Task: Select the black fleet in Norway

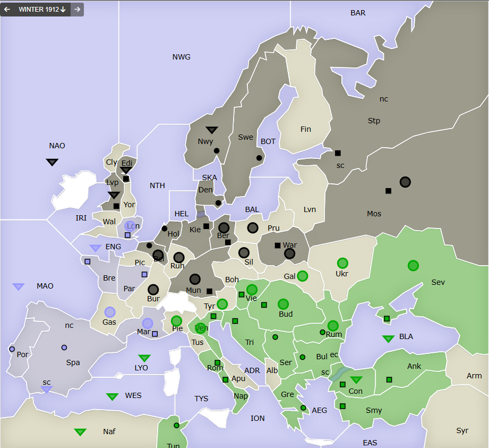Action: click(x=212, y=130)
